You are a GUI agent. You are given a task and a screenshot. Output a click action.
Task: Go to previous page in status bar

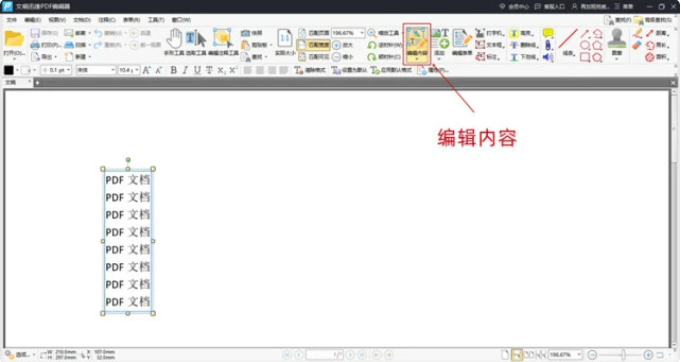299,355
